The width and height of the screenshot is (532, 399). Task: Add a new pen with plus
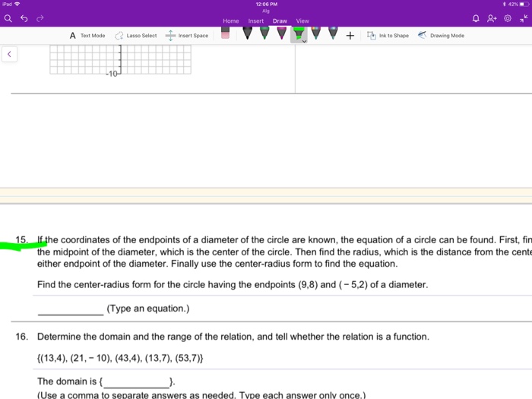tap(350, 35)
